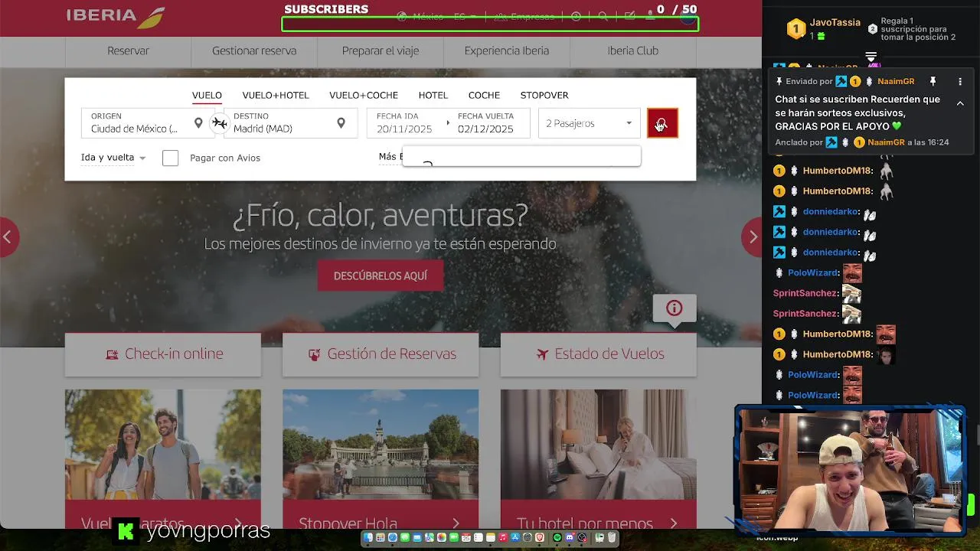Open the Tu hotel por menos link

coord(599,523)
